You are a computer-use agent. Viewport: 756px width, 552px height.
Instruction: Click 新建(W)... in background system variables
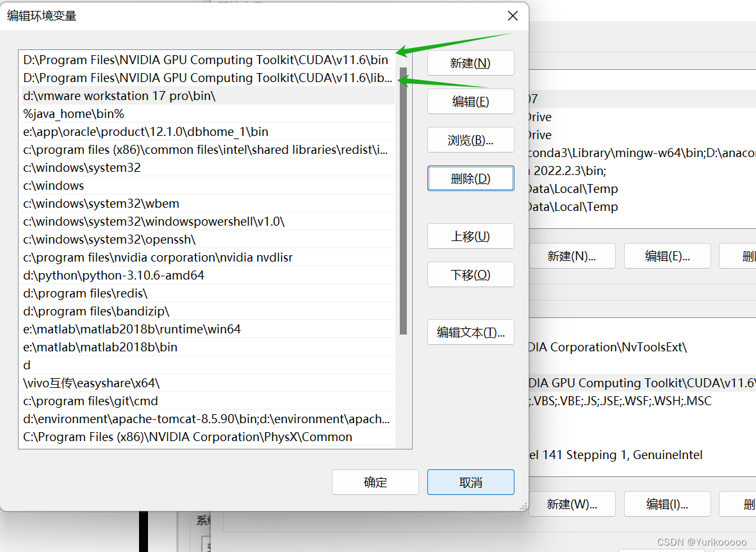(x=572, y=504)
